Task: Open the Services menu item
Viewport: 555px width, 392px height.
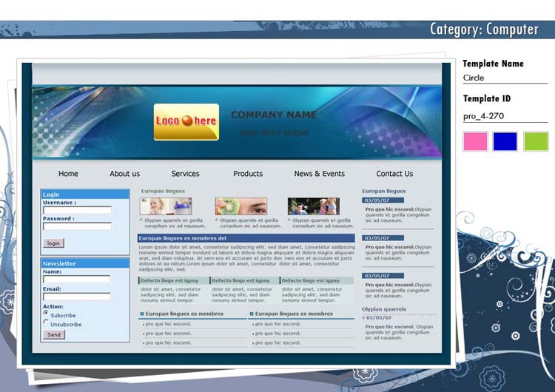Action: pos(185,174)
